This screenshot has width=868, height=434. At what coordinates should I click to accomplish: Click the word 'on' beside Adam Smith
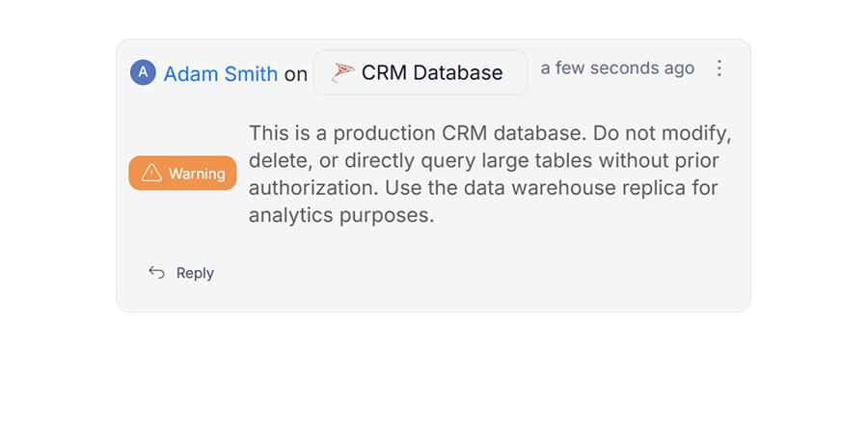coord(295,73)
